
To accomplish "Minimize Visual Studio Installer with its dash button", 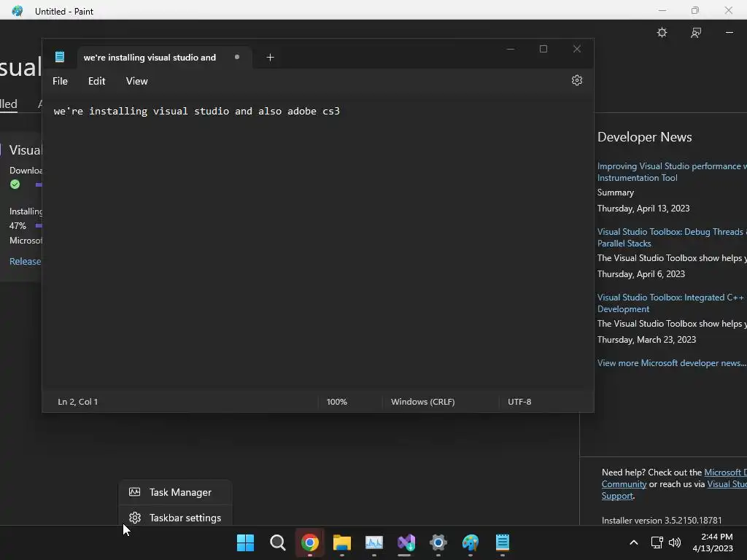I will [729, 32].
